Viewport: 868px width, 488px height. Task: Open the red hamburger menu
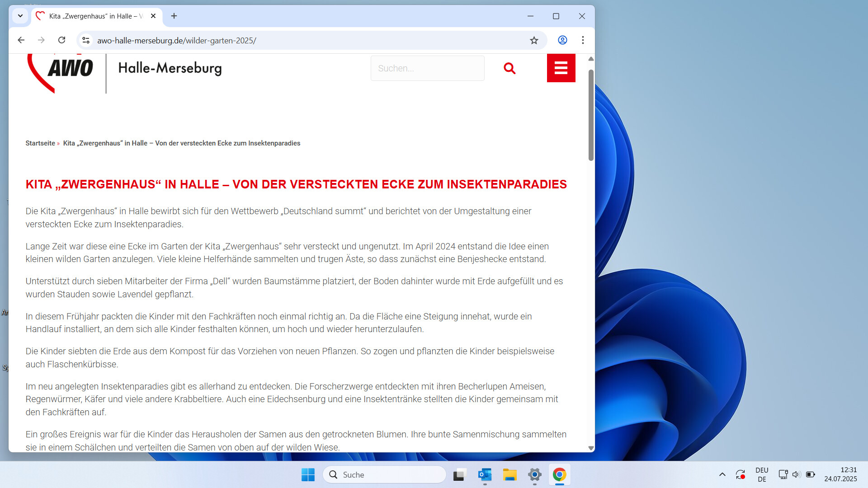click(x=561, y=68)
